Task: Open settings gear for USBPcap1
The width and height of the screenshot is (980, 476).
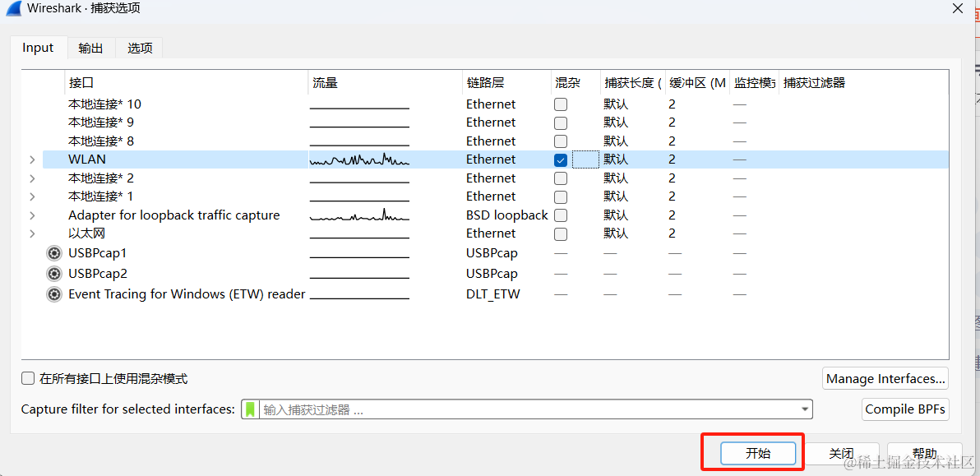Action: coord(54,253)
